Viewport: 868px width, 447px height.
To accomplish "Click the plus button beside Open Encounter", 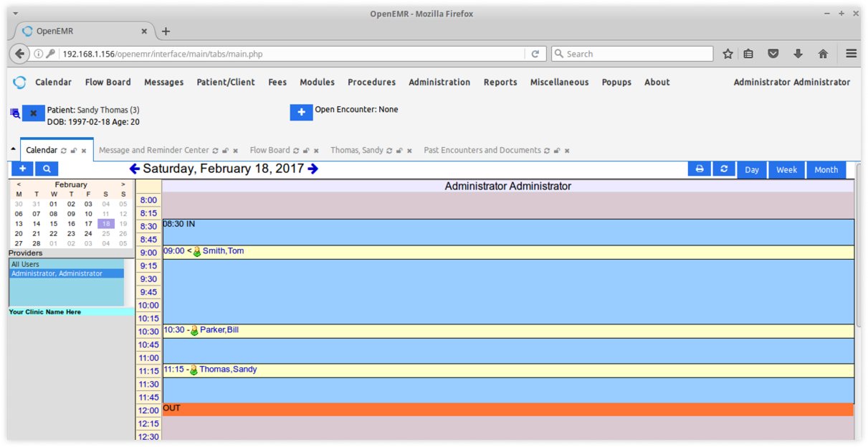I will 301,113.
